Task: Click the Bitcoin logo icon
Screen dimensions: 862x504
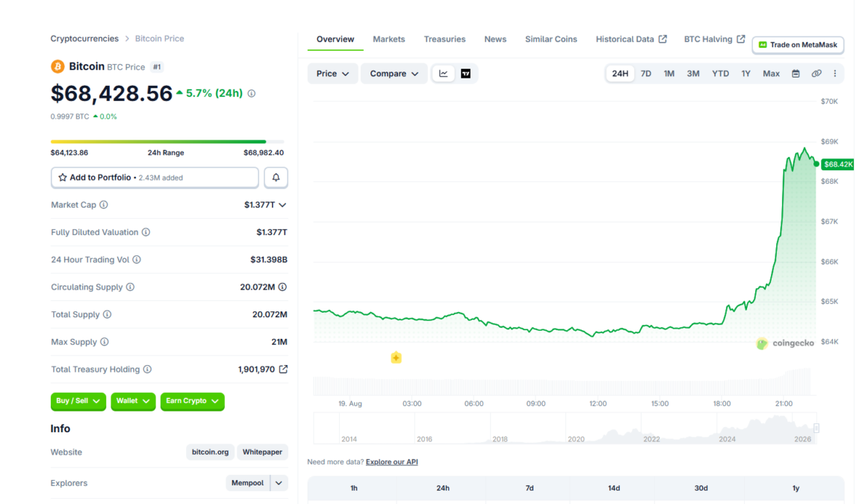Action: coord(58,66)
